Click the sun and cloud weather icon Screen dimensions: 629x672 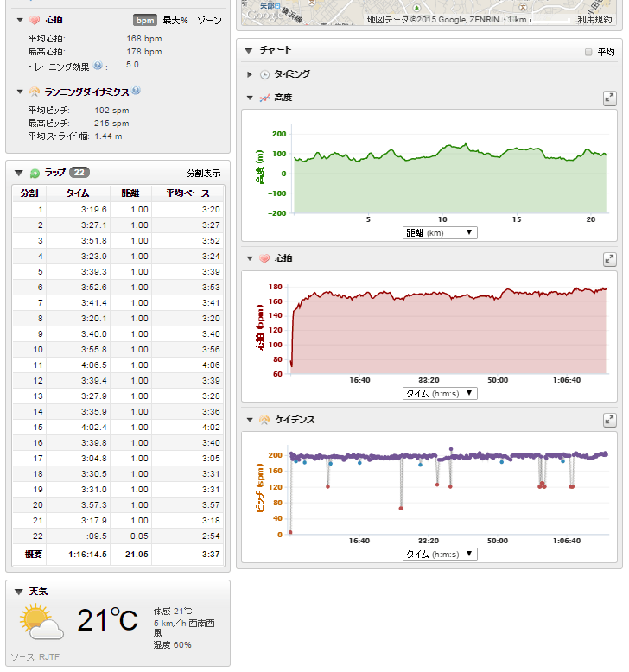coord(41,621)
